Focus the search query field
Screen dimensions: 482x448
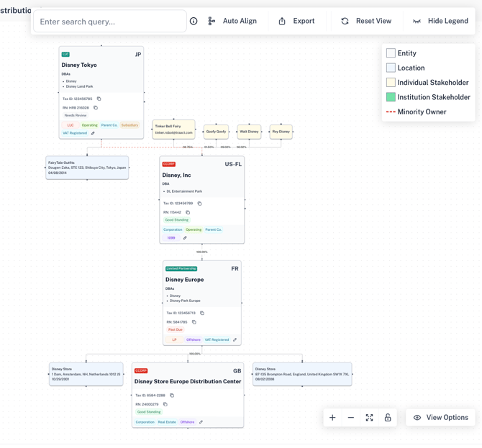110,21
